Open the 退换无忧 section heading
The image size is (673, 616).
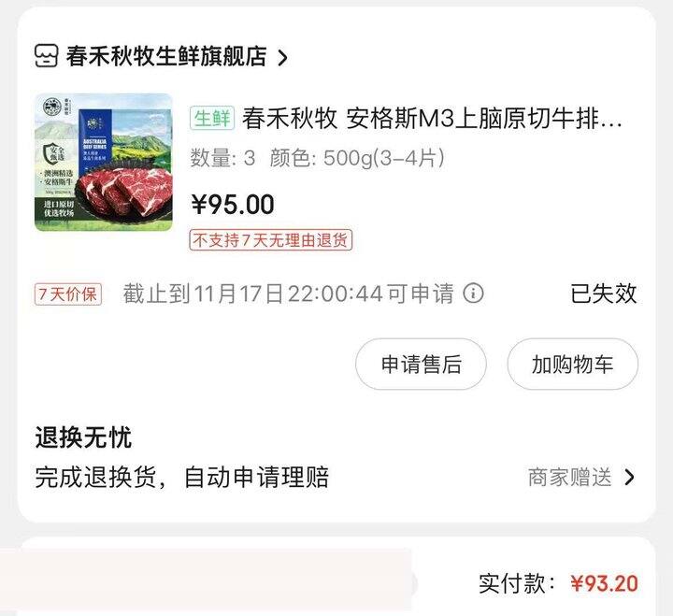83,437
